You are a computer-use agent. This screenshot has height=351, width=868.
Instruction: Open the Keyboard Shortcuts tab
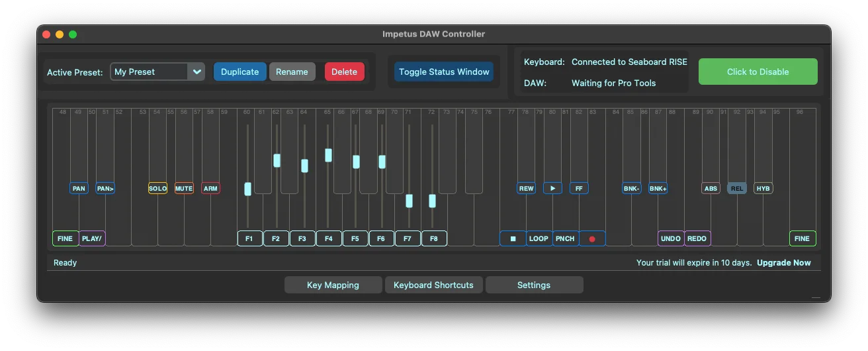tap(433, 285)
